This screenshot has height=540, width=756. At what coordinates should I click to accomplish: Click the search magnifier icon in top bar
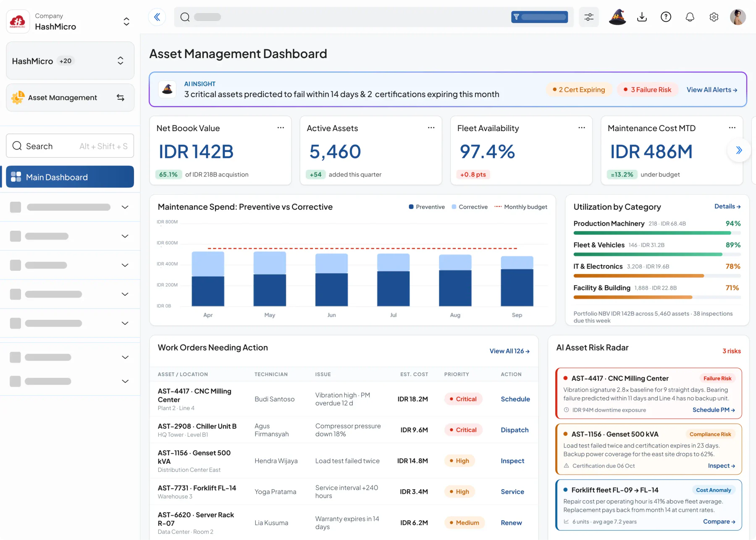[185, 17]
